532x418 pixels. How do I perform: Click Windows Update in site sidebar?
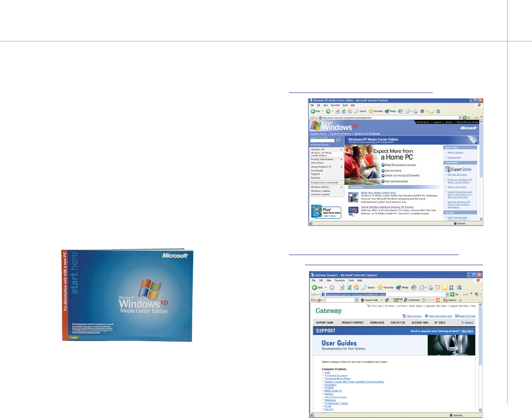(320, 195)
